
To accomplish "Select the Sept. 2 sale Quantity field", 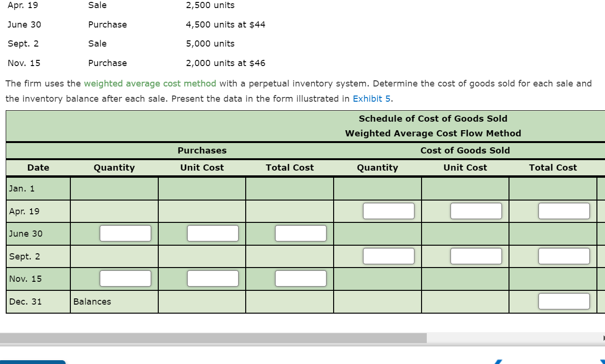I will click(388, 256).
